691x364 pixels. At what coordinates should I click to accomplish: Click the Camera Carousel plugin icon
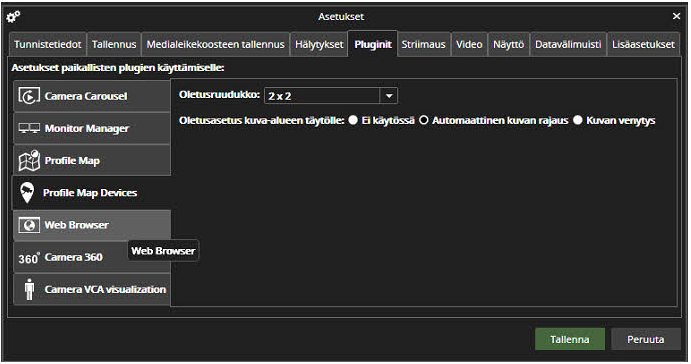[x=29, y=96]
